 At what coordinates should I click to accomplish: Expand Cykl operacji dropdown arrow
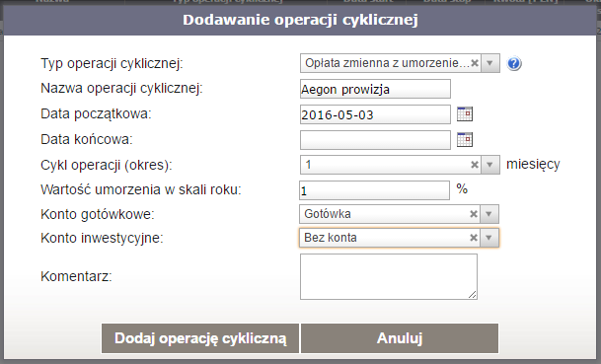tap(489, 165)
